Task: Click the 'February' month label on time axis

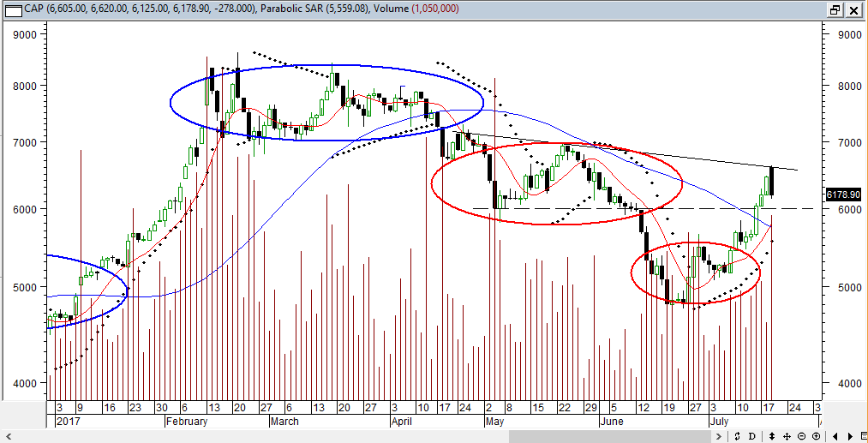Action: click(x=187, y=422)
